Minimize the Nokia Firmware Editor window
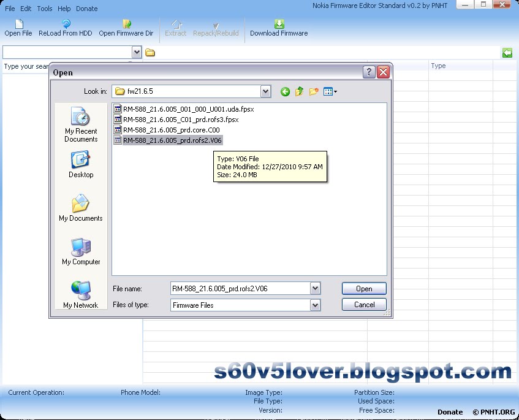This screenshot has width=519, height=420. click(x=464, y=5)
